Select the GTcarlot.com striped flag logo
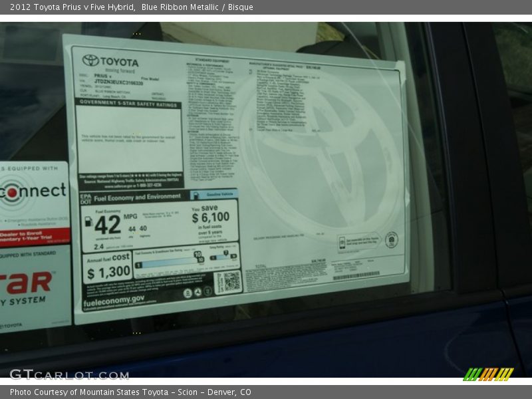Viewport: 532px width, 399px height. (489, 374)
